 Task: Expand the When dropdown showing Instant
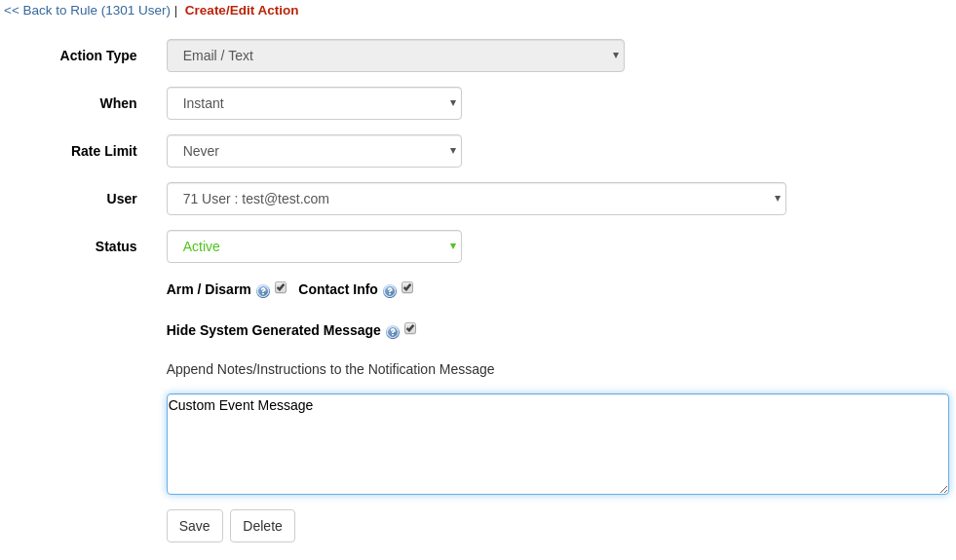(x=314, y=103)
